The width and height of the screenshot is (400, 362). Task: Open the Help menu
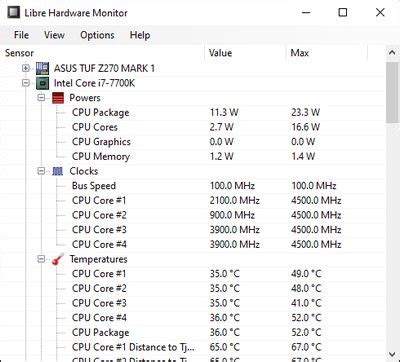pos(140,35)
